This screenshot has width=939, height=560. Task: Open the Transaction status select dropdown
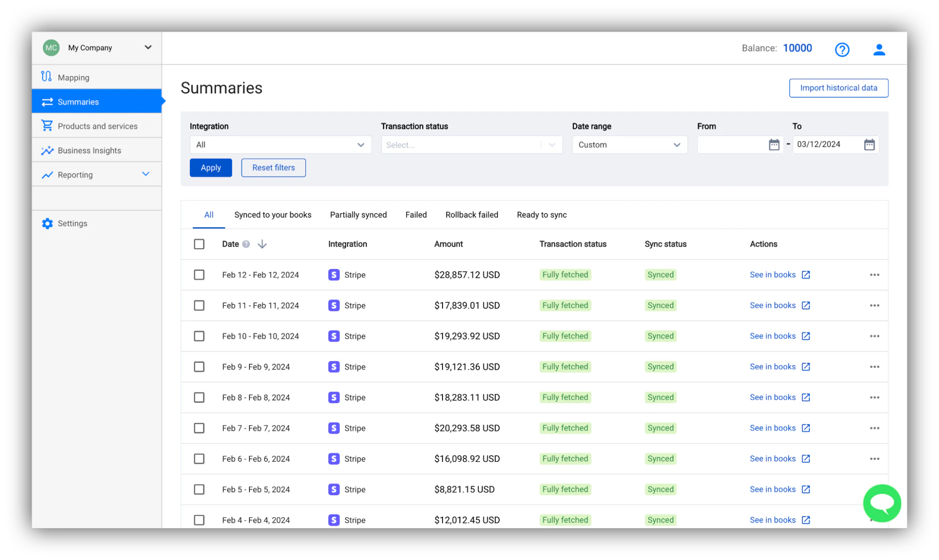point(472,145)
